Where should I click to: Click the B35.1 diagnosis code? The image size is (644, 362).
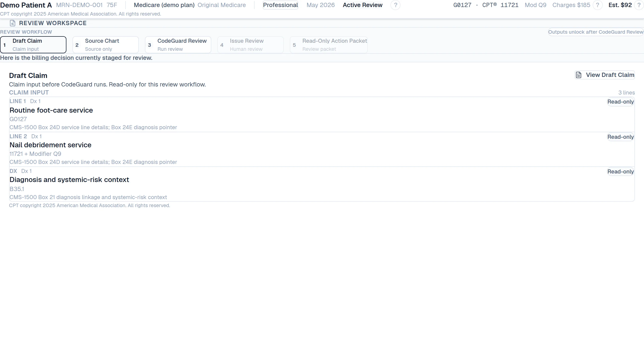coord(17,189)
